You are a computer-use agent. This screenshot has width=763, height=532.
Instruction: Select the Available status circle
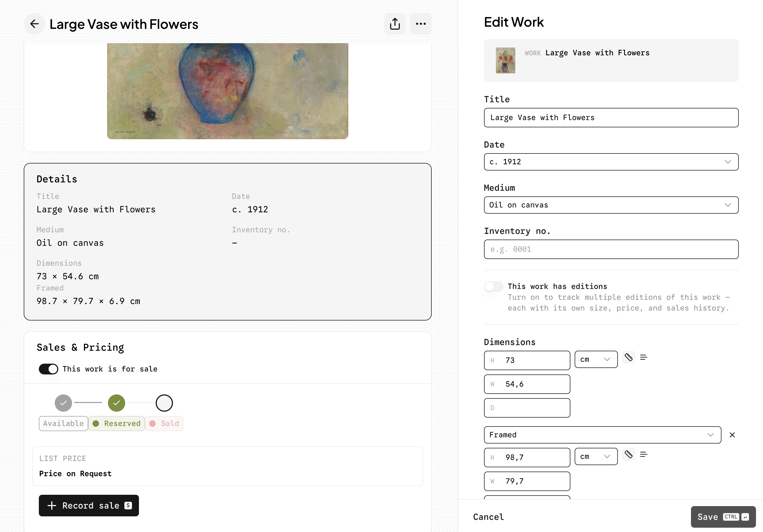(x=63, y=403)
